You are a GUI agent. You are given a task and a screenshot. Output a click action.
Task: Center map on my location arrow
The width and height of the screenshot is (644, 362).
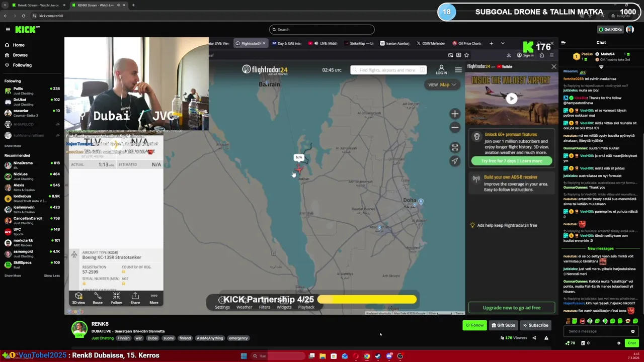pyautogui.click(x=455, y=161)
